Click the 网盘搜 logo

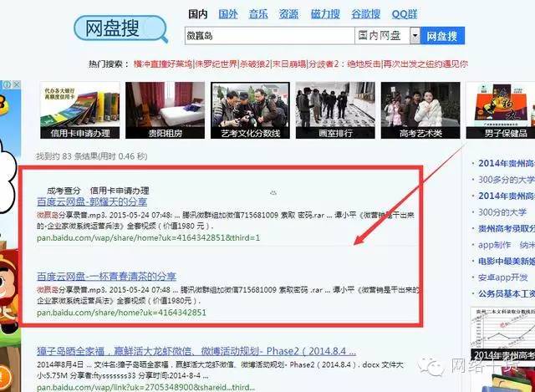(120, 29)
